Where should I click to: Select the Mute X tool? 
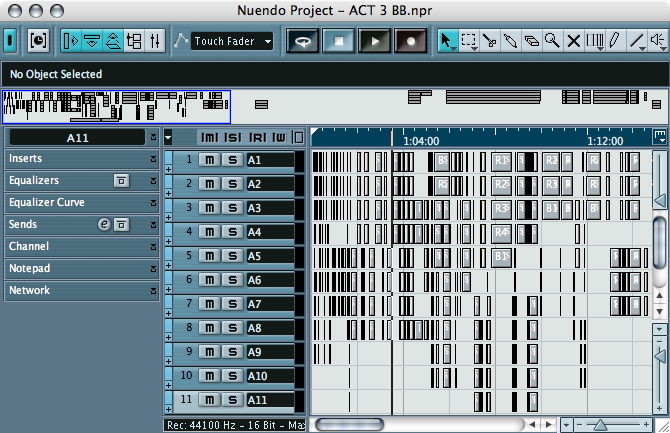pyautogui.click(x=574, y=41)
